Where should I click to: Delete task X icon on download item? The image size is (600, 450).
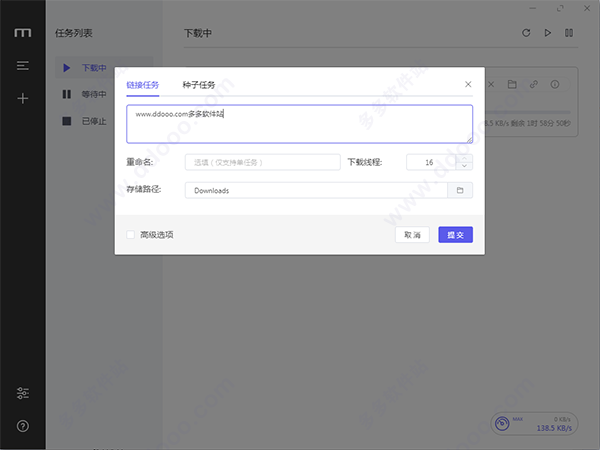(491, 84)
